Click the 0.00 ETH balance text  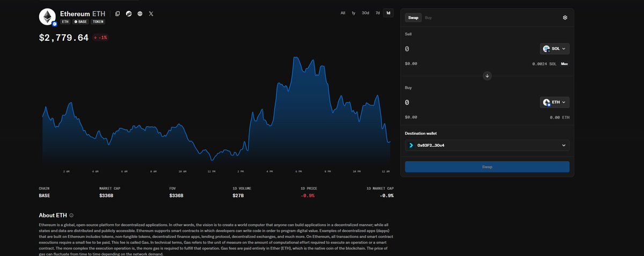click(559, 117)
